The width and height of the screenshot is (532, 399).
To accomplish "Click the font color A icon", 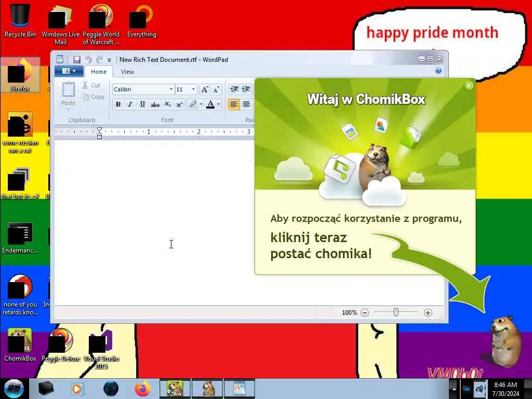I will tap(210, 104).
